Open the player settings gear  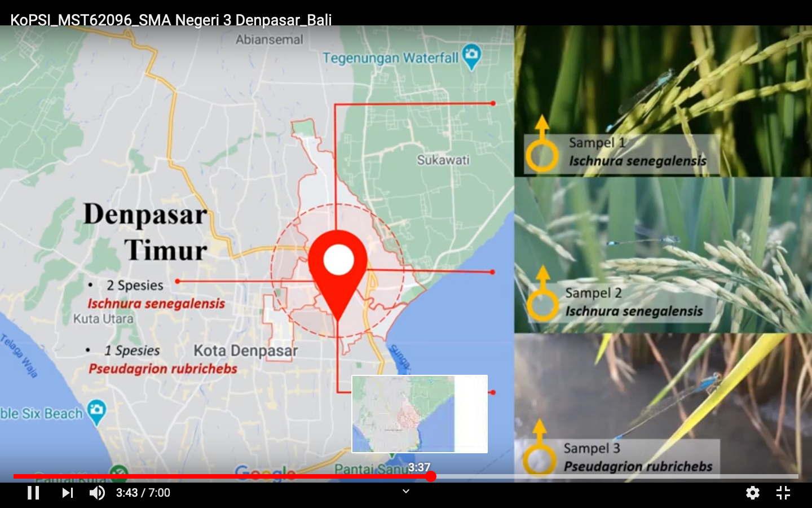[752, 493]
